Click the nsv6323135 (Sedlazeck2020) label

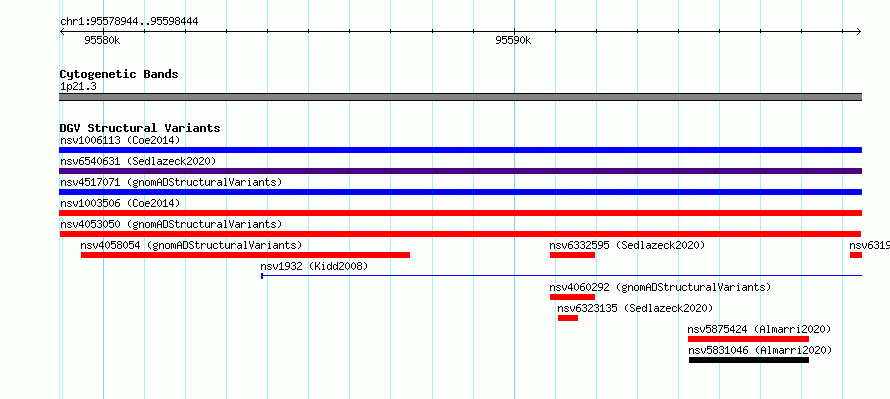point(635,308)
